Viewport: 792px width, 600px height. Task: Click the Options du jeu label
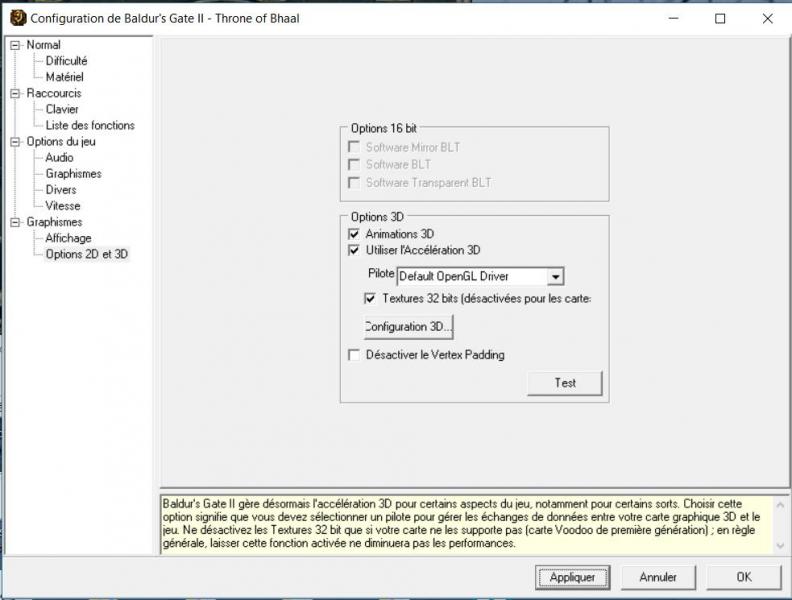61,142
